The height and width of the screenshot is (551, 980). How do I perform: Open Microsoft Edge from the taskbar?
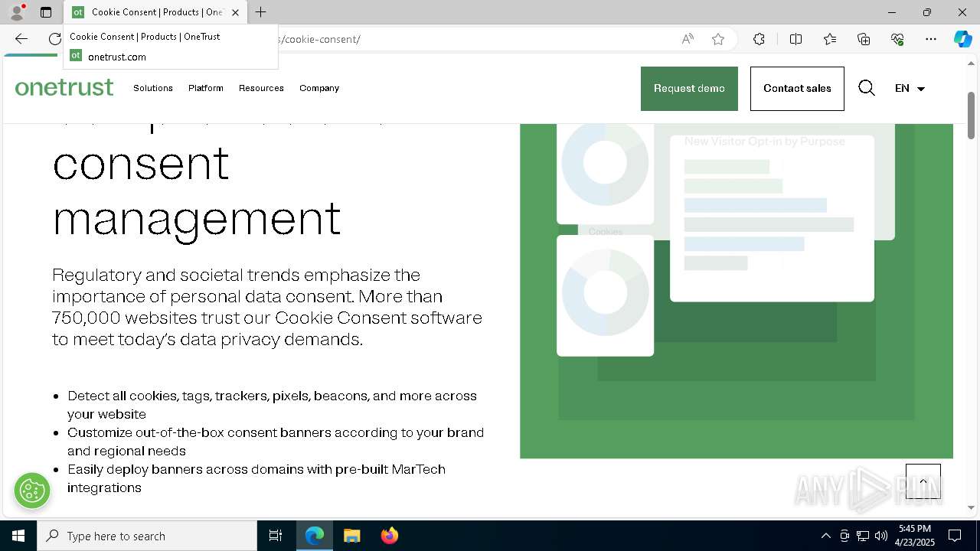[x=315, y=536]
